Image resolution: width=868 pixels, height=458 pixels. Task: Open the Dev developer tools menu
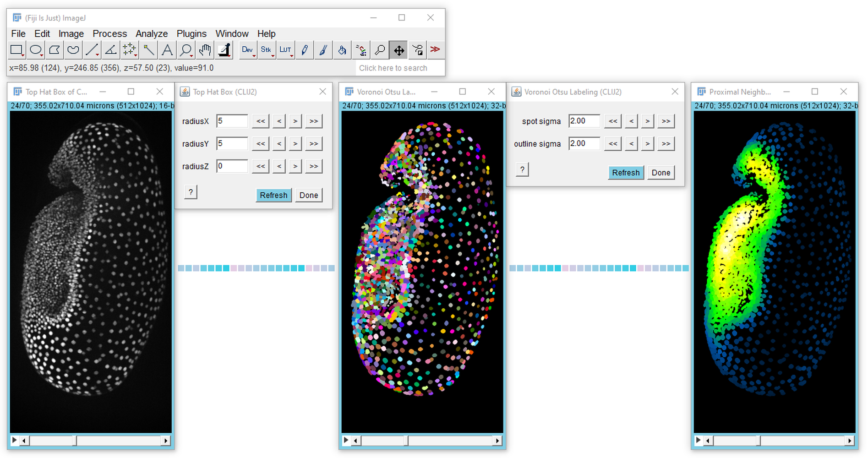[x=247, y=50]
